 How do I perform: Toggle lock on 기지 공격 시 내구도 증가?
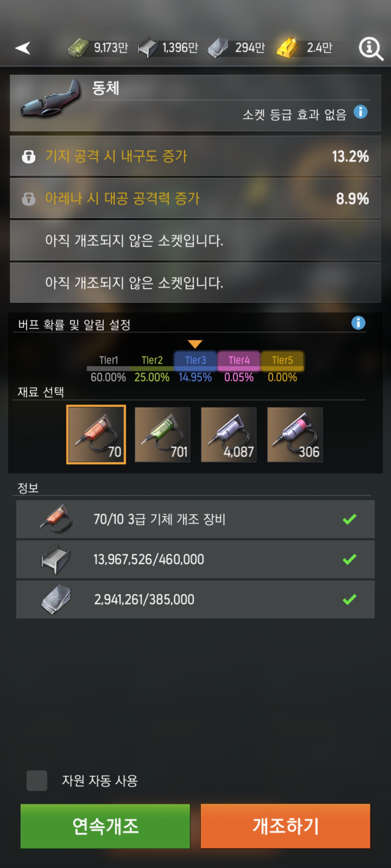click(29, 157)
